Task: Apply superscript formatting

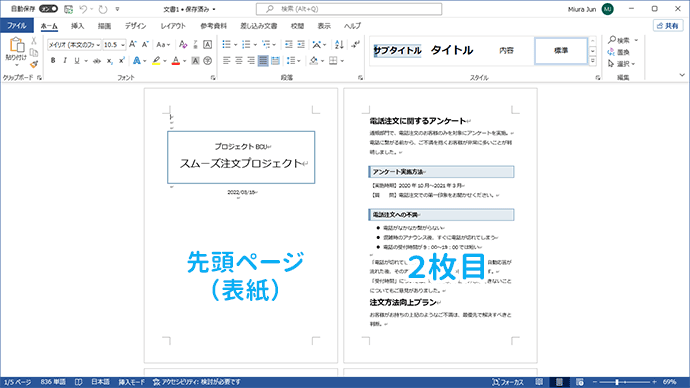Action: click(121, 61)
